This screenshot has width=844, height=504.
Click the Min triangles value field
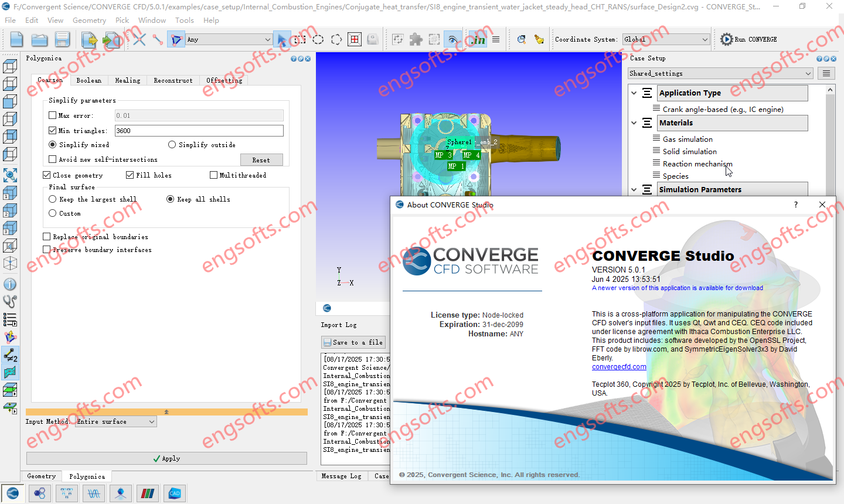point(199,131)
